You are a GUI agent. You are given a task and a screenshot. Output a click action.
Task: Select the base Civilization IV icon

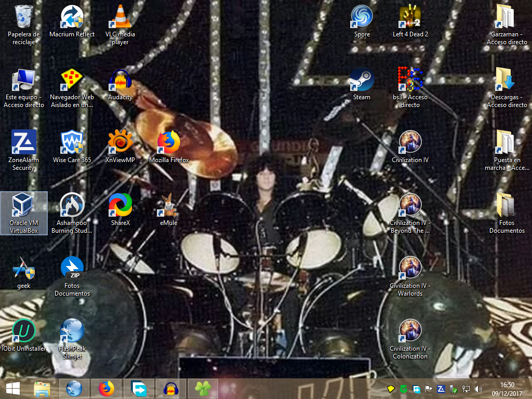click(410, 147)
